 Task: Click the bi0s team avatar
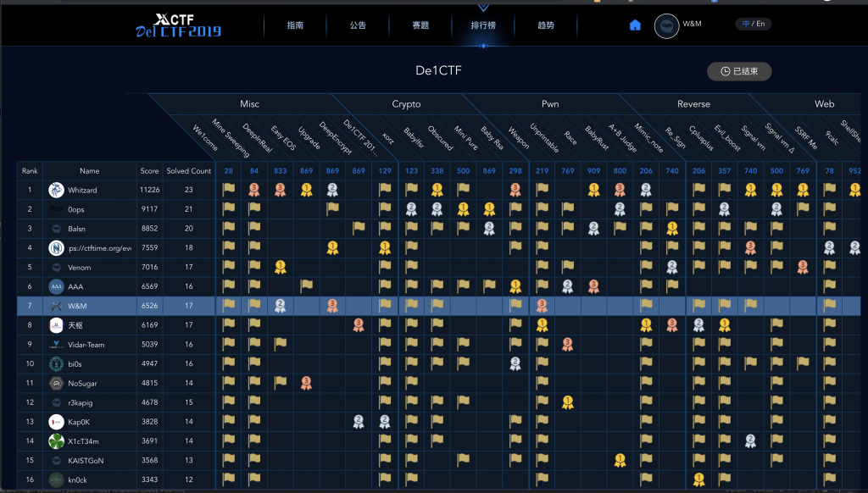pyautogui.click(x=56, y=364)
